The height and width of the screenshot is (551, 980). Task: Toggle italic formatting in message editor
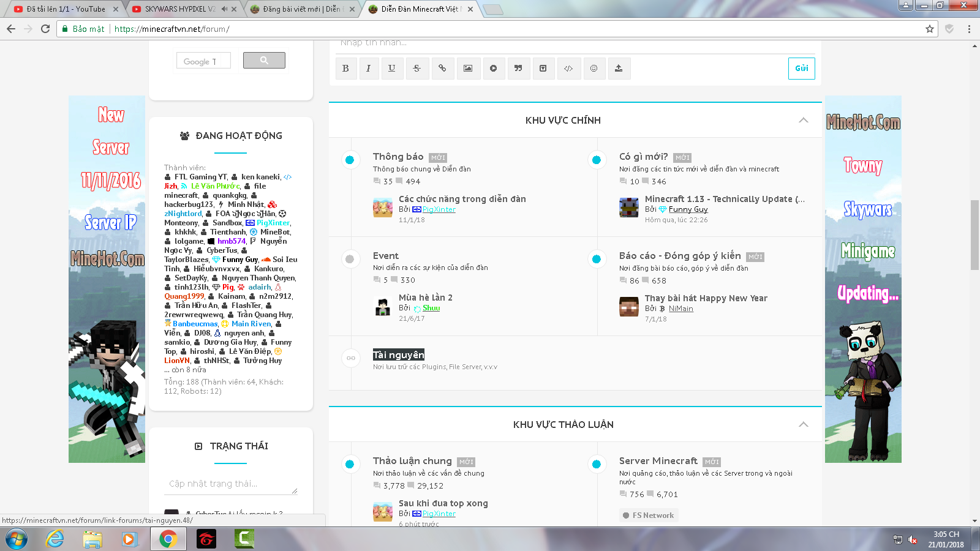pyautogui.click(x=368, y=69)
